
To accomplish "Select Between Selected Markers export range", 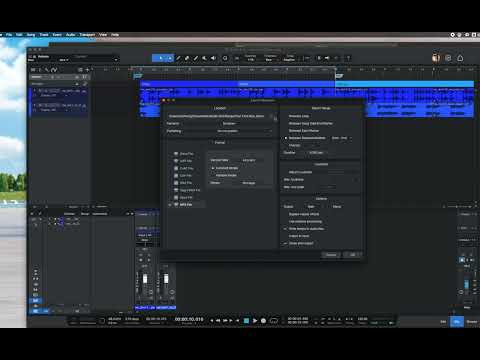I will click(305, 138).
